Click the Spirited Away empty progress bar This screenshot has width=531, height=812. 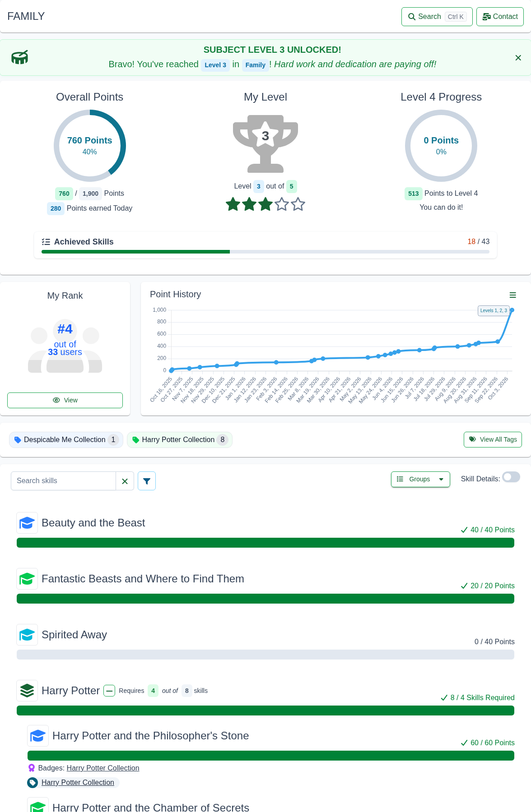click(265, 655)
